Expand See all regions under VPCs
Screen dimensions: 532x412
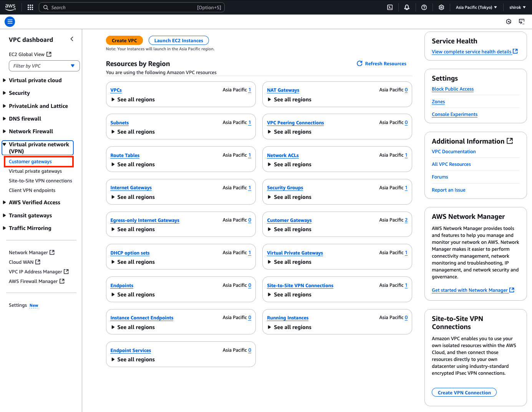coord(133,99)
